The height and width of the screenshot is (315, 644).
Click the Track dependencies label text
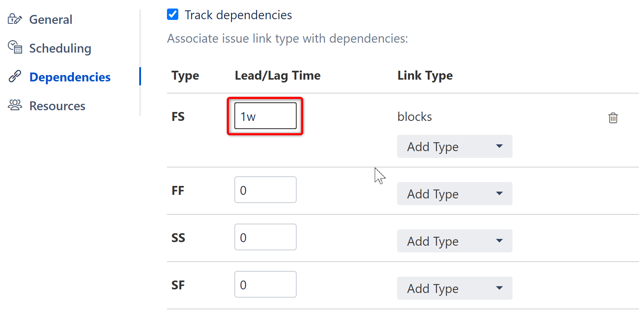[x=238, y=15]
